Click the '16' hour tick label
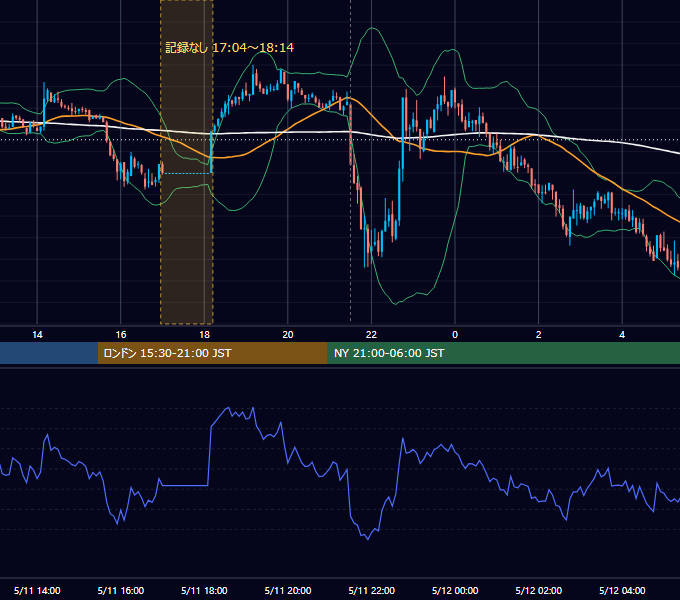 (121, 335)
